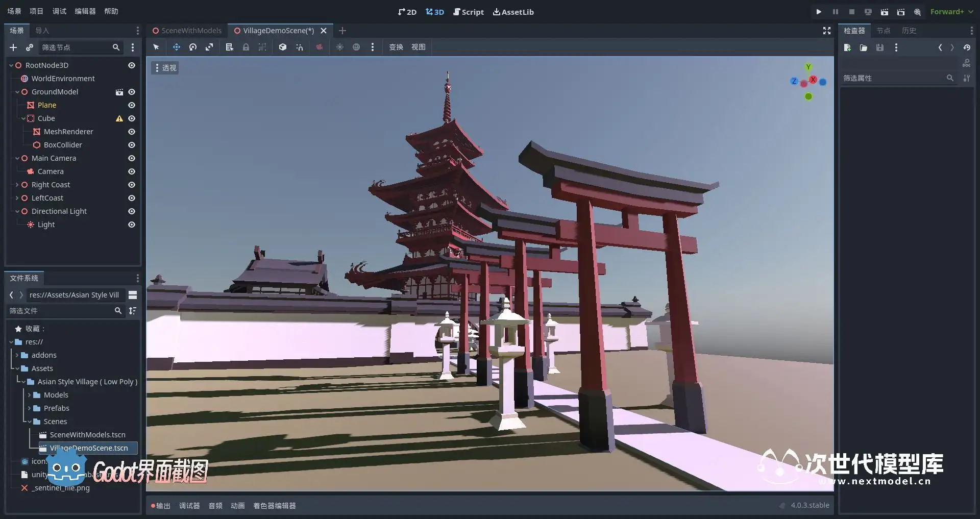Click the add new node plus icon
980x519 pixels.
click(x=13, y=47)
